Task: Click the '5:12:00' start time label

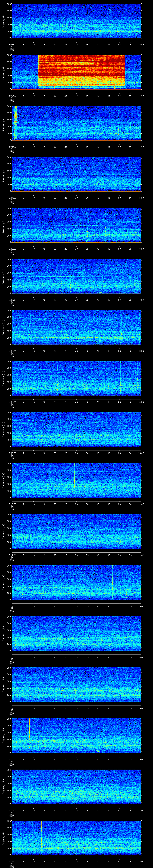Action: coord(12,606)
